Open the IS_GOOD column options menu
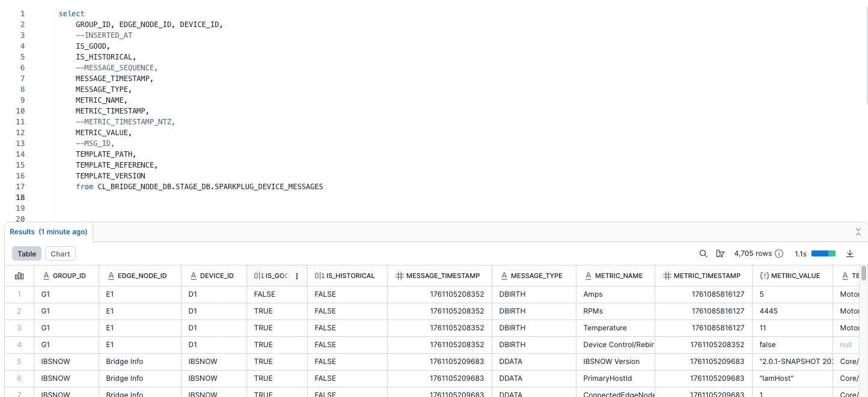 (297, 276)
